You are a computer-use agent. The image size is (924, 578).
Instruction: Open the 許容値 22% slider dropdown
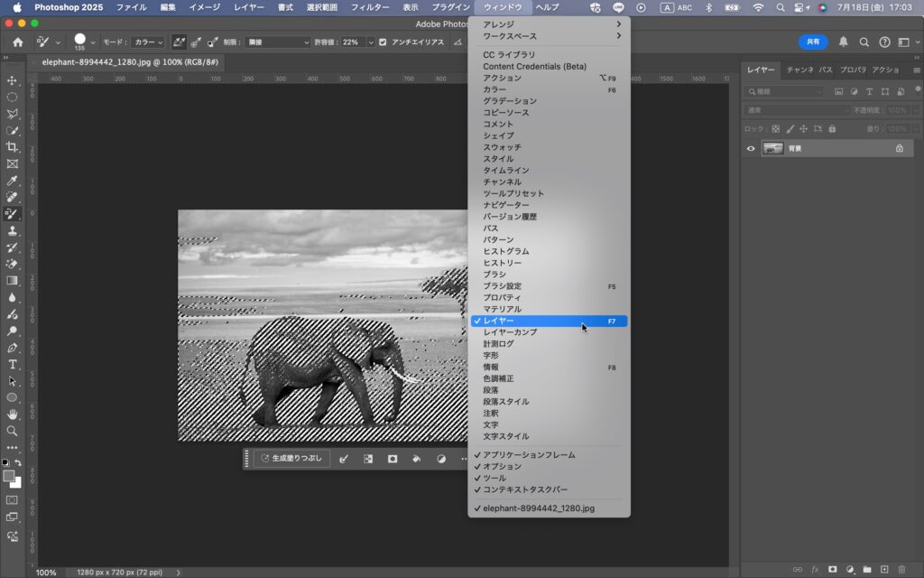click(x=371, y=42)
